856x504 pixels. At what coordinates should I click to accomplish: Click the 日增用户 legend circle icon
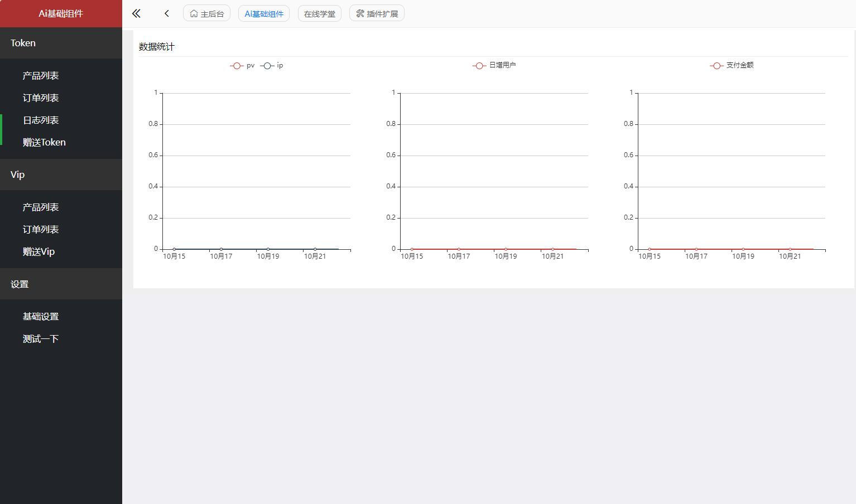(479, 65)
